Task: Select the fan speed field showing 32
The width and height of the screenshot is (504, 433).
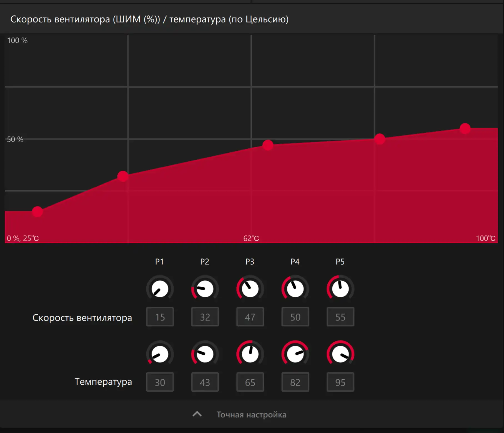Action: 205,317
